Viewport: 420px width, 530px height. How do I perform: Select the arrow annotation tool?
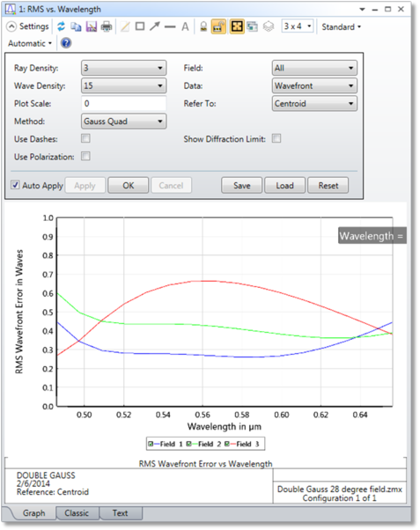pos(155,26)
